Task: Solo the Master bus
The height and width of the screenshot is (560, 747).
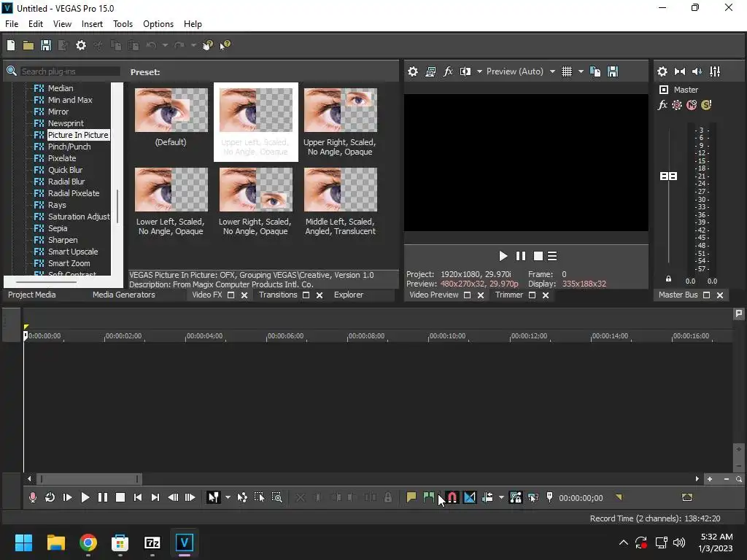Action: pos(706,105)
